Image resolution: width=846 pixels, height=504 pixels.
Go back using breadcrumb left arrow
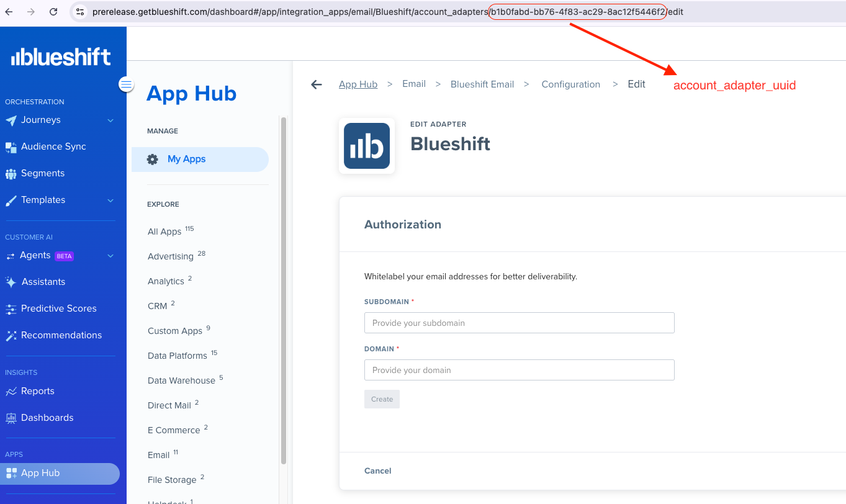click(317, 84)
